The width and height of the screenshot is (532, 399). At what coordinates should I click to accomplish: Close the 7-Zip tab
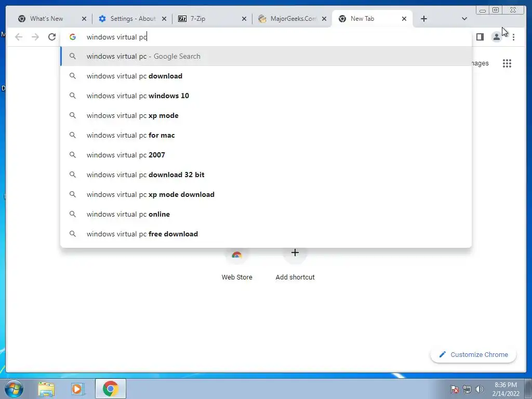click(244, 19)
